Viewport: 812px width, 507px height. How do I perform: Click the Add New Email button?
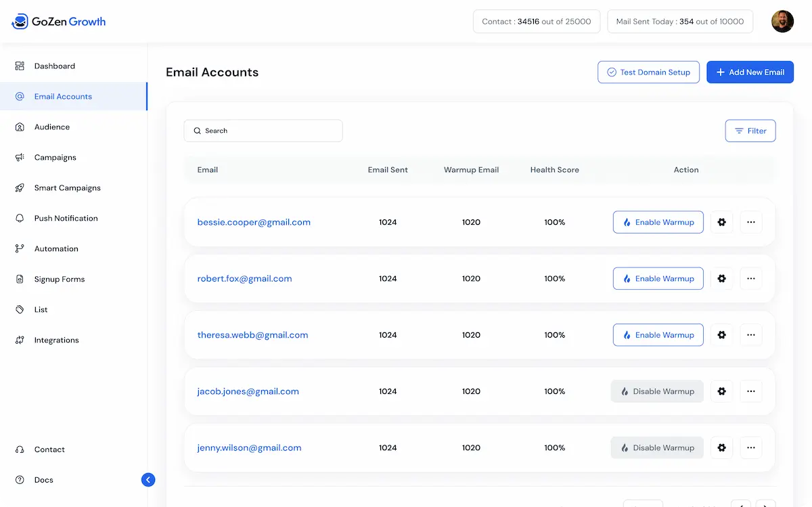(750, 72)
